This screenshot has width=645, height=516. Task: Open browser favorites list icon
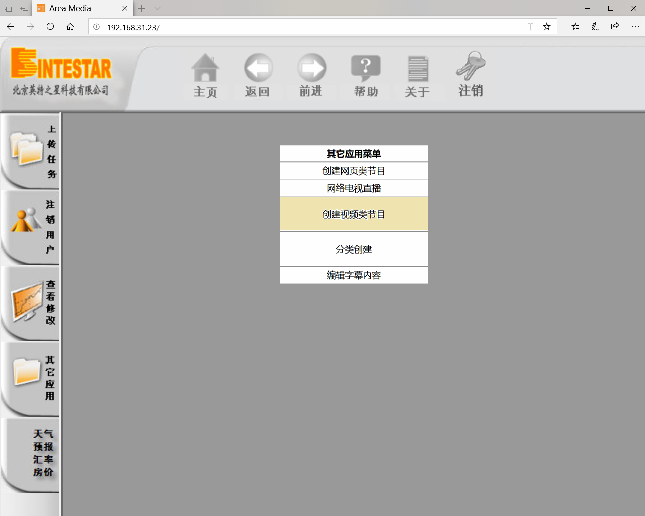(575, 27)
